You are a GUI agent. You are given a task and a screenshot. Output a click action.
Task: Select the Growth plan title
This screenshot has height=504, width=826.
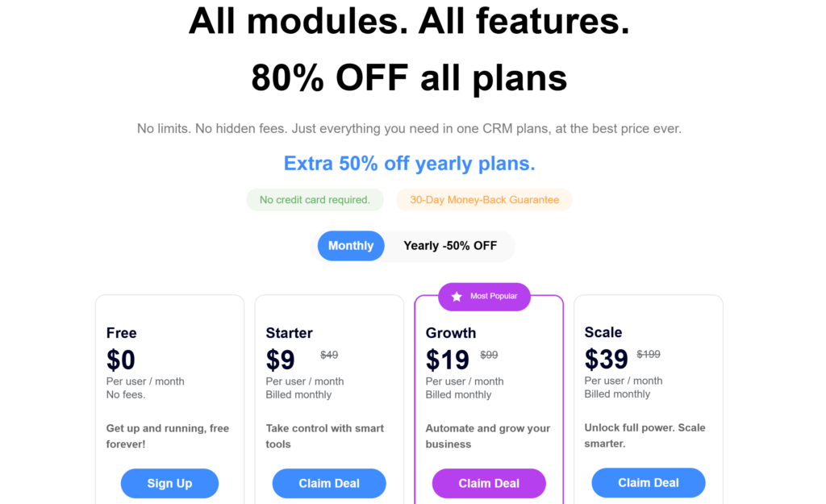451,333
